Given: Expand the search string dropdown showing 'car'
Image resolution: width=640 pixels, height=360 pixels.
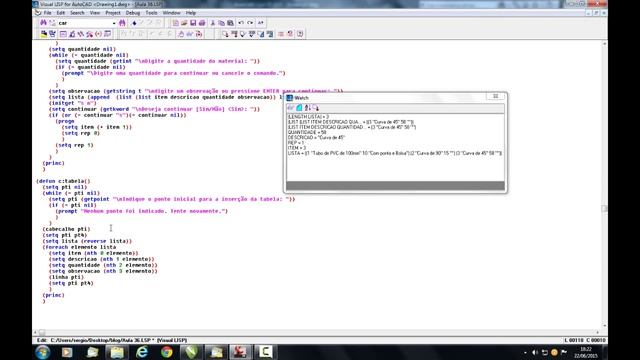Looking at the screenshot, I should (x=114, y=23).
